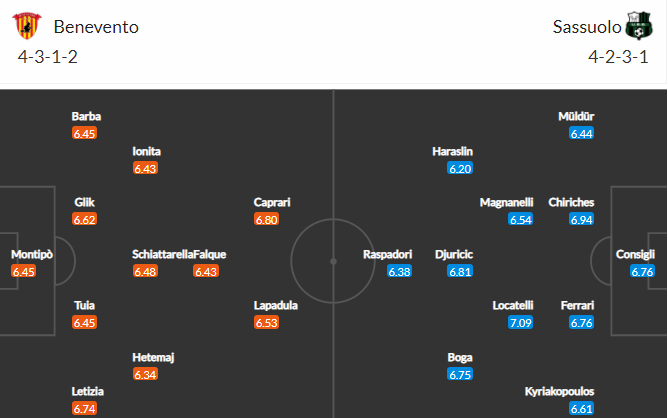The height and width of the screenshot is (418, 668).
Task: Click Boga's 6.75 rating badge
Action: click(460, 375)
